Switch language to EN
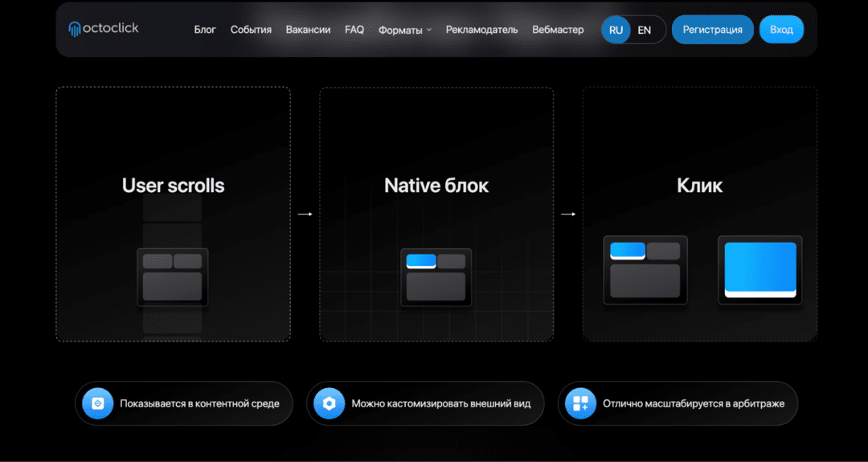868x462 pixels. pyautogui.click(x=645, y=30)
